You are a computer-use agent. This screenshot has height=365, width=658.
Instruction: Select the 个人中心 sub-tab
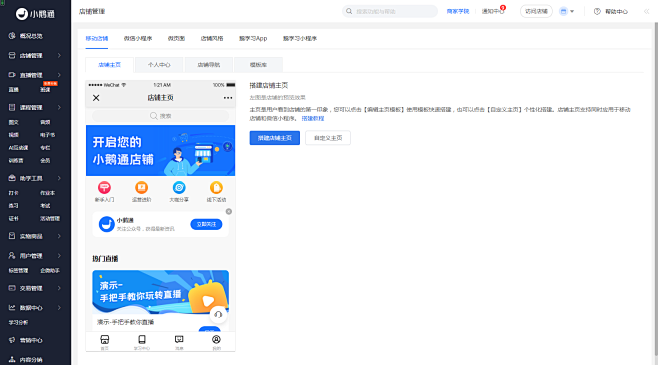point(159,65)
